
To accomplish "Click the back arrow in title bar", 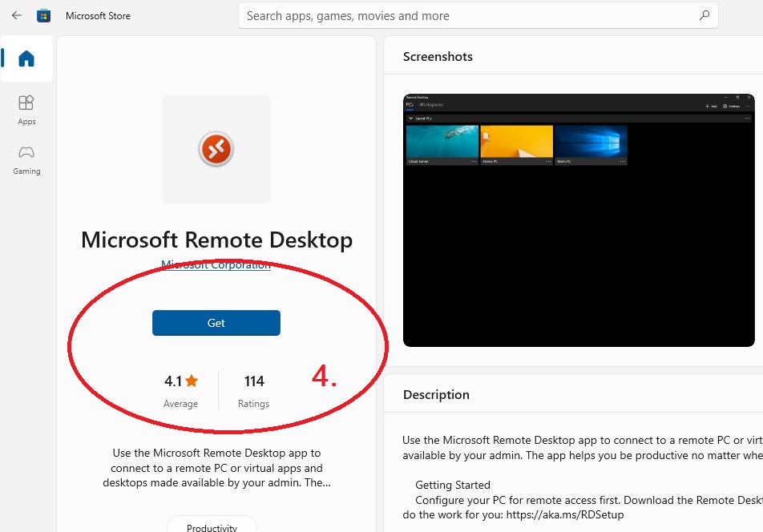I will click(16, 15).
